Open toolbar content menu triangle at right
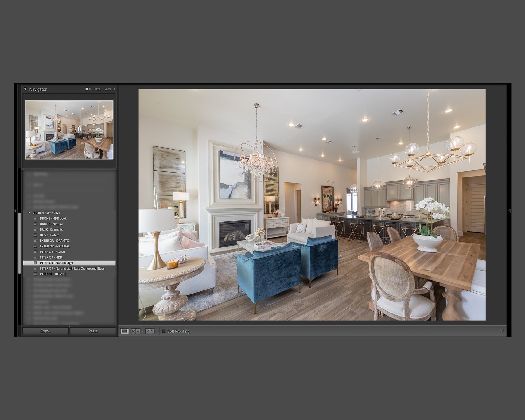525x420 pixels. (501, 331)
